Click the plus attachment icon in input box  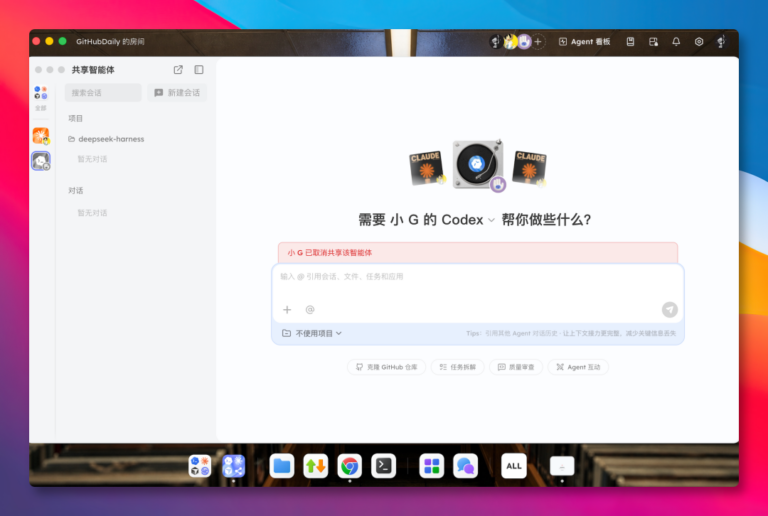pos(287,309)
